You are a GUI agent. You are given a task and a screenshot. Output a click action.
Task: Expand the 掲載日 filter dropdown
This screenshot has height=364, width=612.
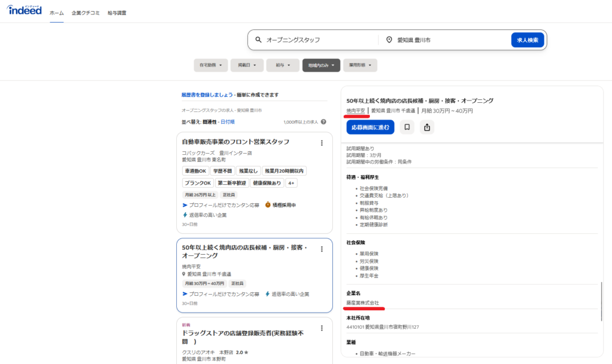(247, 65)
